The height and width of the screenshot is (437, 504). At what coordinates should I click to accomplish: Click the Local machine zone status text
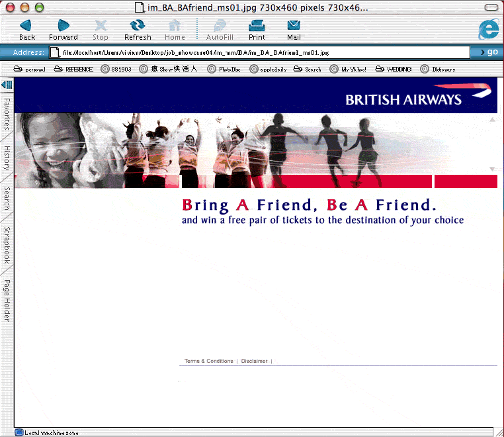pos(52,433)
